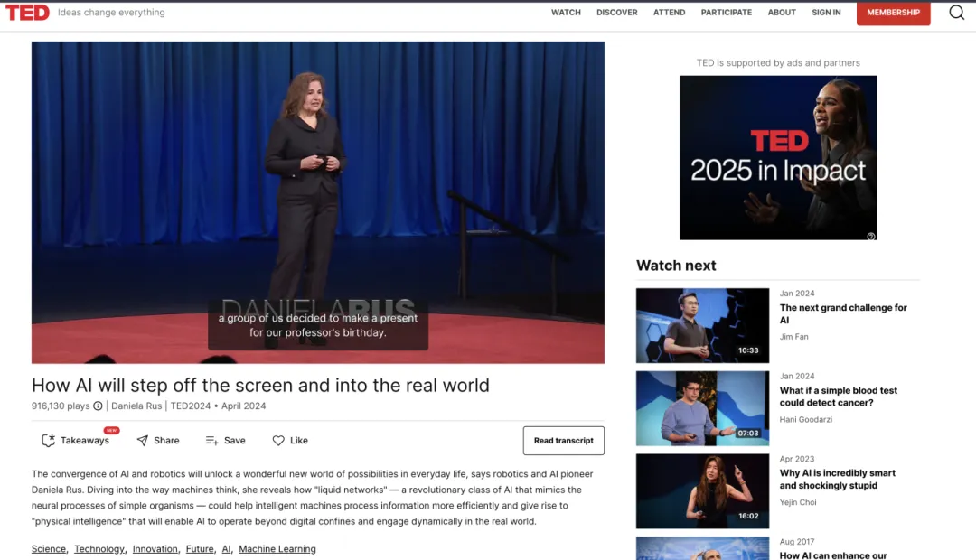Open the ATTEND menu
This screenshot has width=976, height=560.
669,13
